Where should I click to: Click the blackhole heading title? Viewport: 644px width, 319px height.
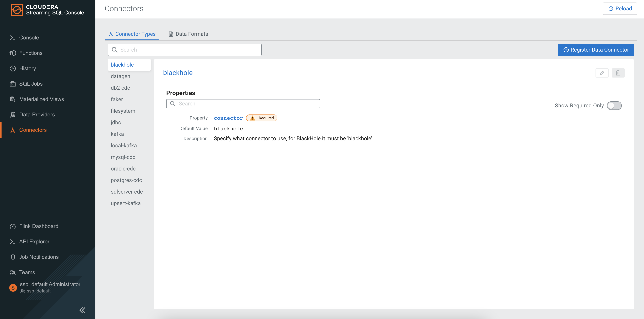pos(178,73)
